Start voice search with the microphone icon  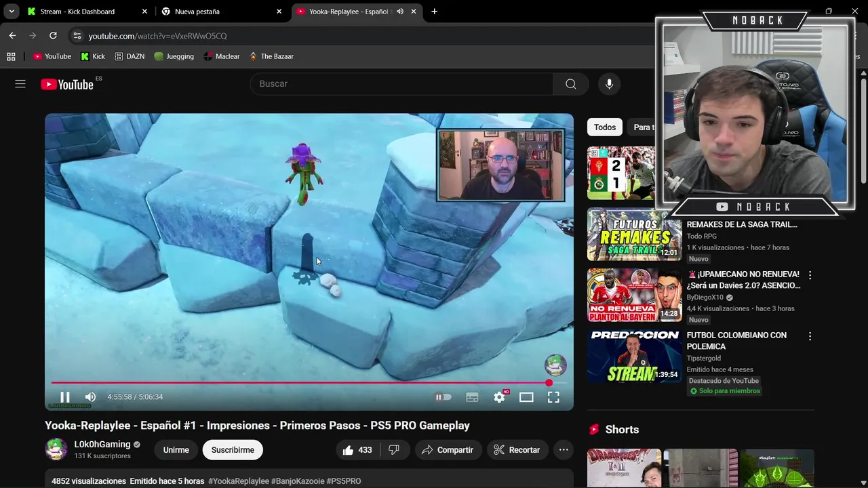pyautogui.click(x=609, y=84)
